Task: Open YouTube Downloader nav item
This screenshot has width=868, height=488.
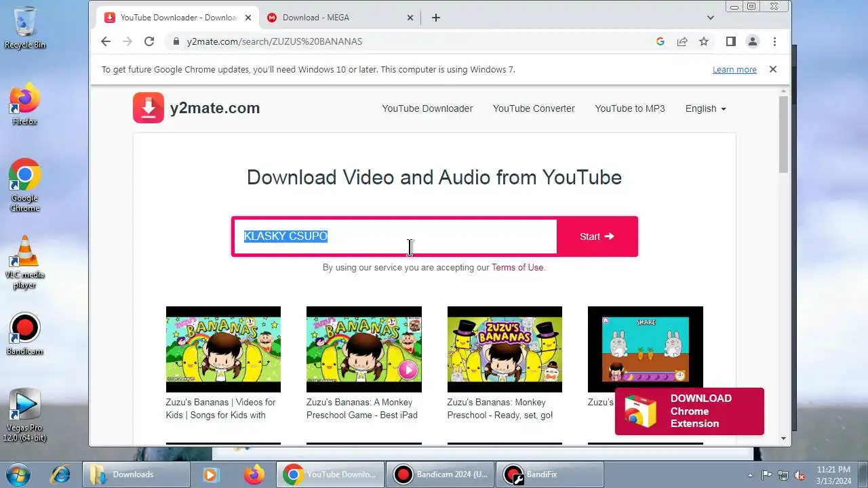Action: pos(427,108)
